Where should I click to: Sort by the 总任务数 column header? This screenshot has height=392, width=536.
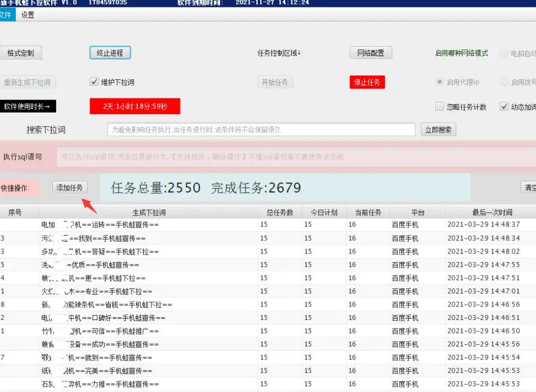280,213
